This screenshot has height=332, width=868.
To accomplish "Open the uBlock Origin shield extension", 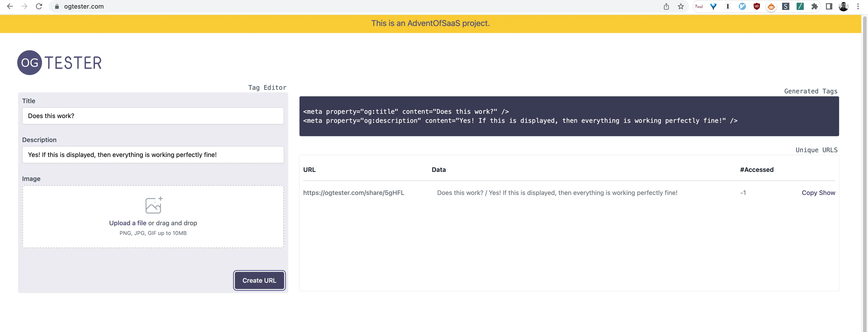I will point(757,6).
